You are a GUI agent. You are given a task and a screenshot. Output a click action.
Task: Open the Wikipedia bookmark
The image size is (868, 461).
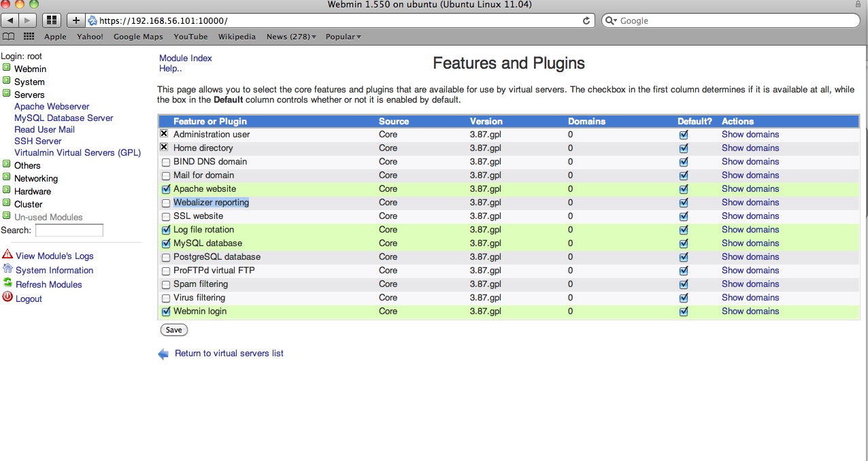[x=237, y=37]
